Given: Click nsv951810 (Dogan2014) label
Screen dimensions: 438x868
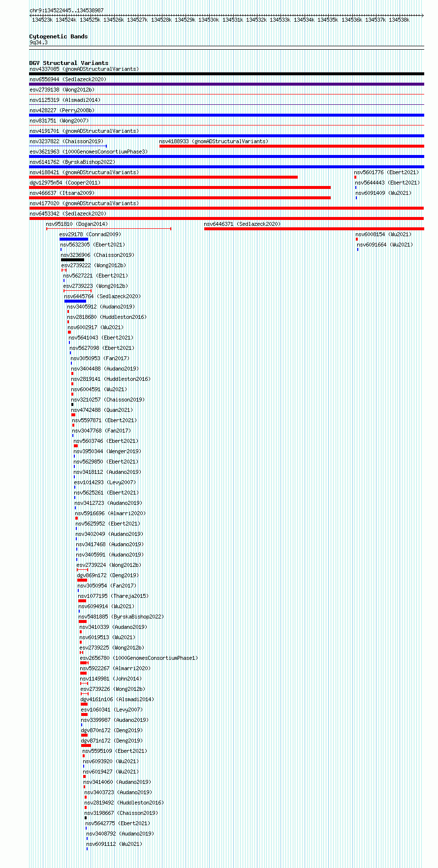Looking at the screenshot, I should click(x=77, y=224).
